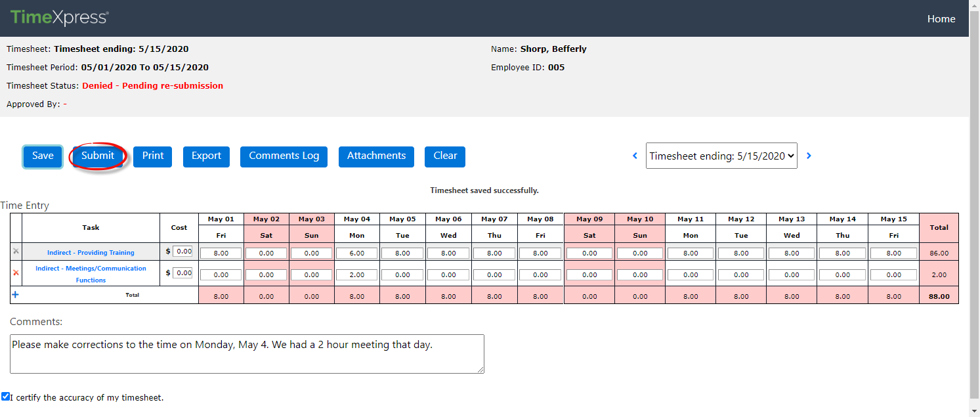Add a new task row with the plus icon

15,294
